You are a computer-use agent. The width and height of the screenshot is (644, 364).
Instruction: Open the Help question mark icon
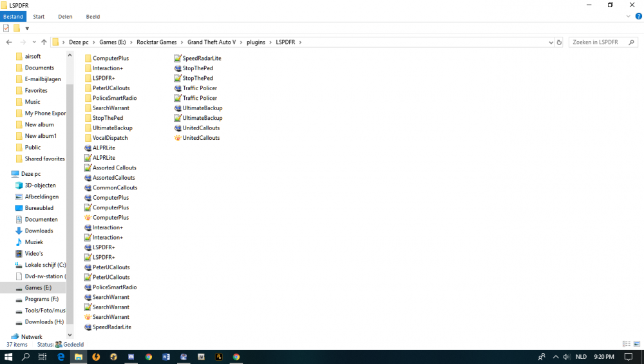click(x=638, y=17)
